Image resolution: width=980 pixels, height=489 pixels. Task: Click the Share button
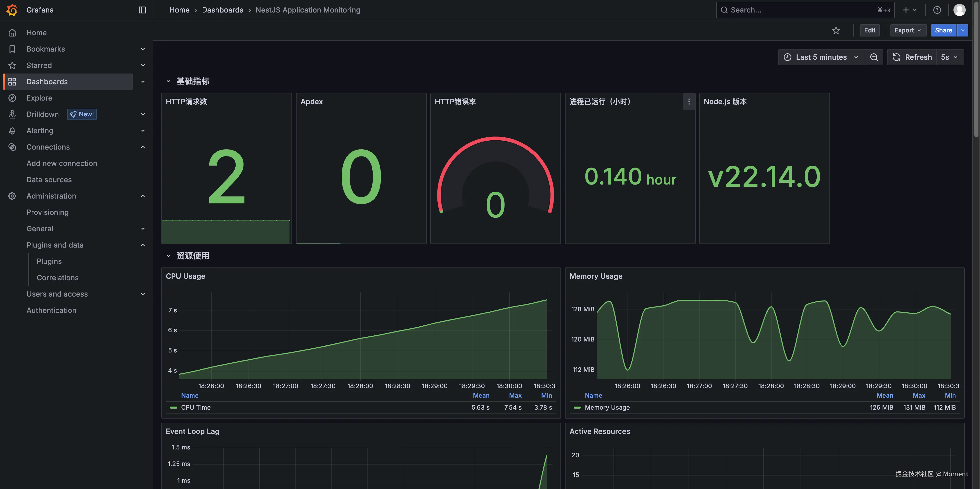(944, 30)
